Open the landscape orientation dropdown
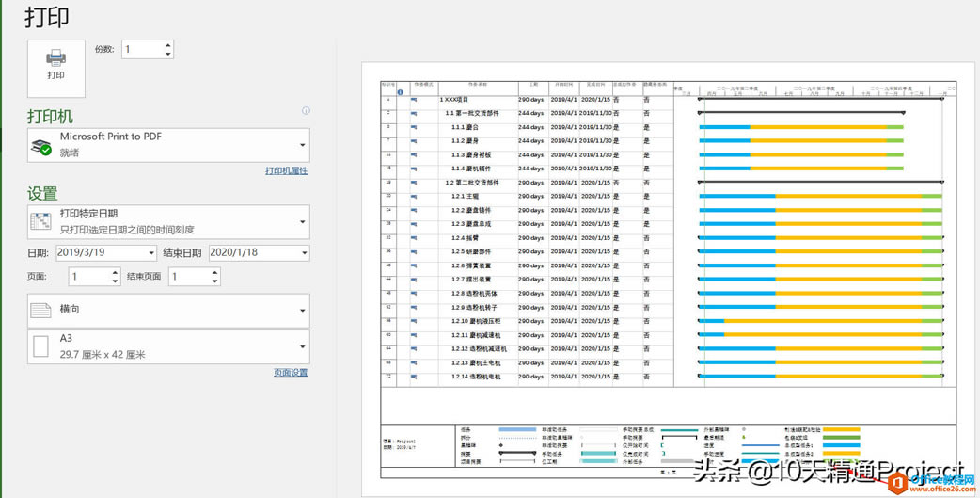The width and height of the screenshot is (980, 498). [x=302, y=310]
